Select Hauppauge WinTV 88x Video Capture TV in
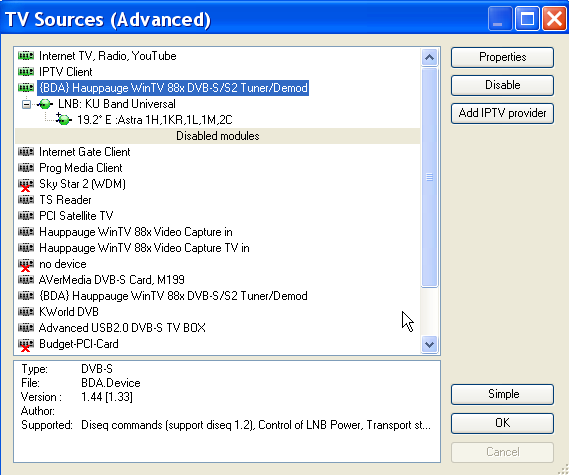Viewport: 569px width, 475px height. (x=144, y=247)
